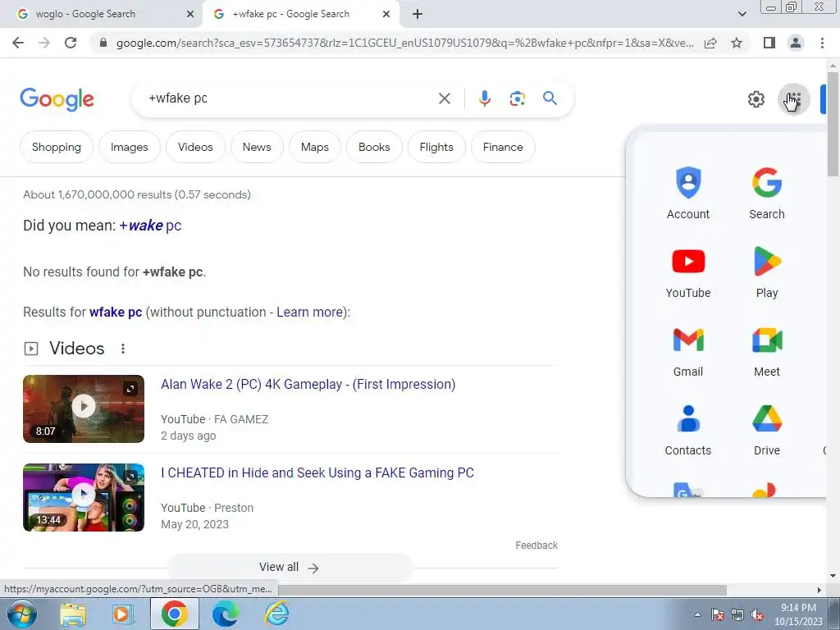Open Internet Explorer from the taskbar
This screenshot has height=630, width=840.
(x=276, y=614)
